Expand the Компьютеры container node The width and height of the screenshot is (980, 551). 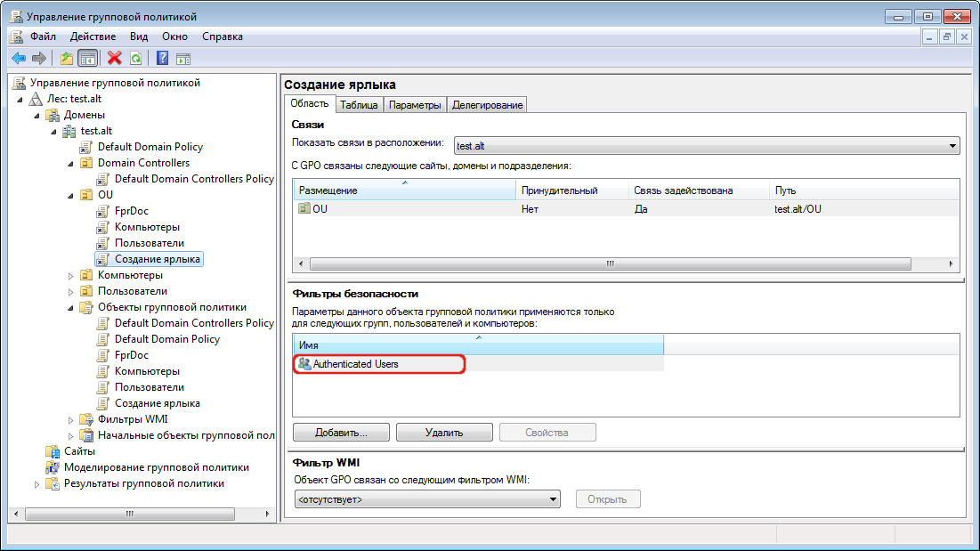pos(70,276)
